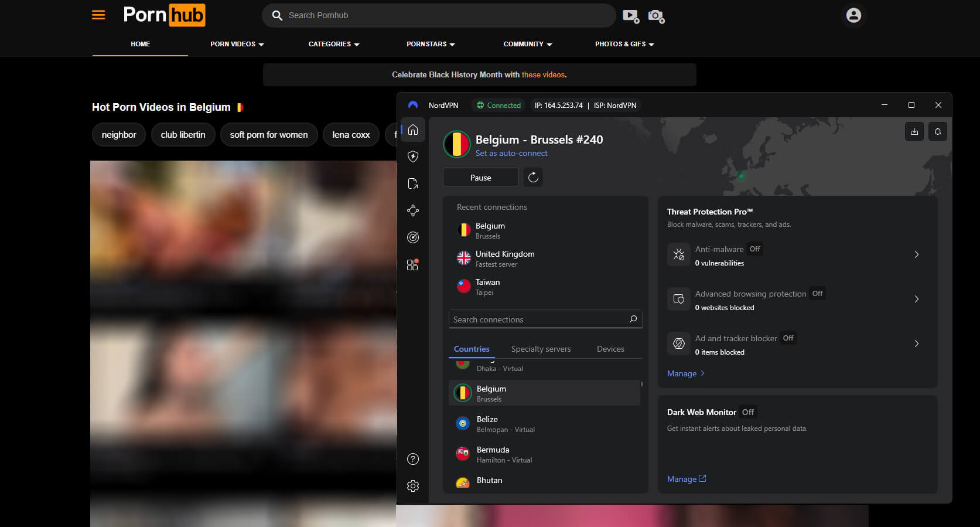
Task: Open the file sharing sidebar icon
Action: [413, 183]
